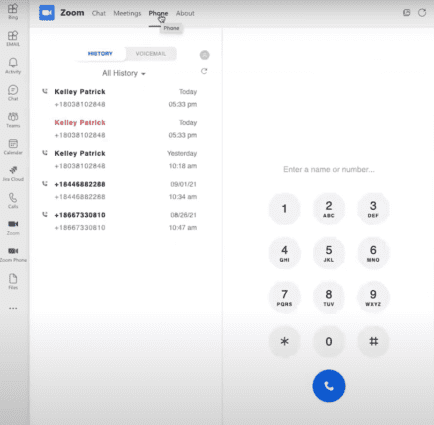Click call icon beside Kelley Patrick 05:33 pm
Viewport: 434px width, 425px height.
pos(45,91)
